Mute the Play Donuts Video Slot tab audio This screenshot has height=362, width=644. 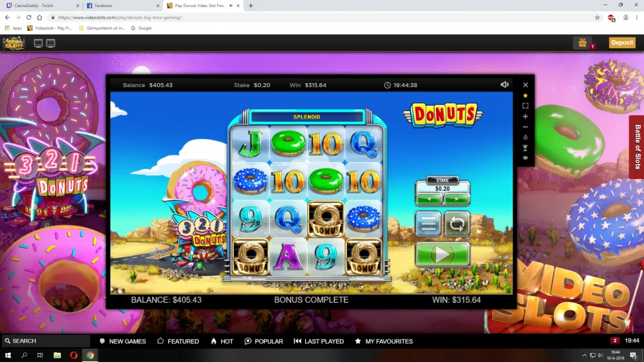231,6
